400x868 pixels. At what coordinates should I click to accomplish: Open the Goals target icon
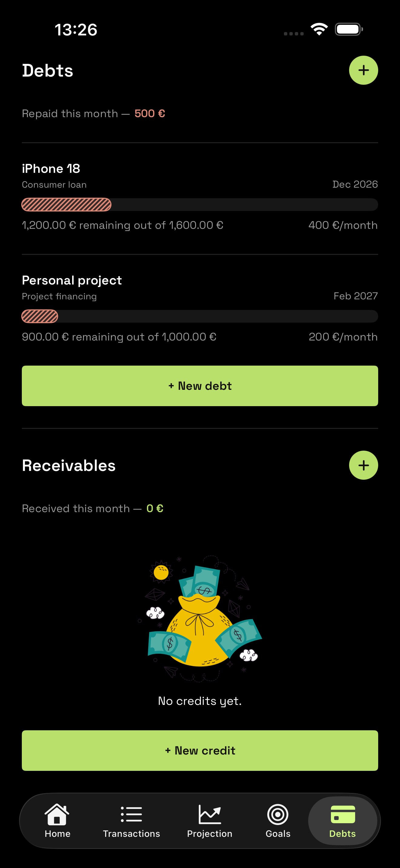click(278, 814)
